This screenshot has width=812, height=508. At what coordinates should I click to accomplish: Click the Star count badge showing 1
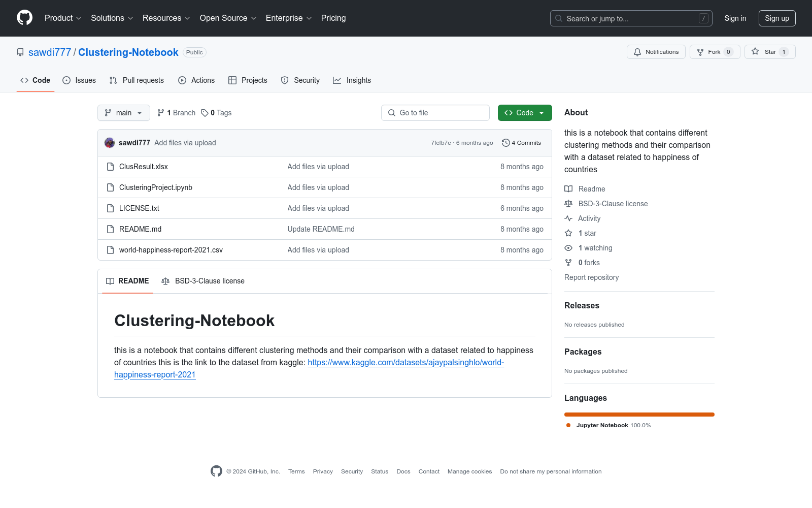click(x=784, y=52)
